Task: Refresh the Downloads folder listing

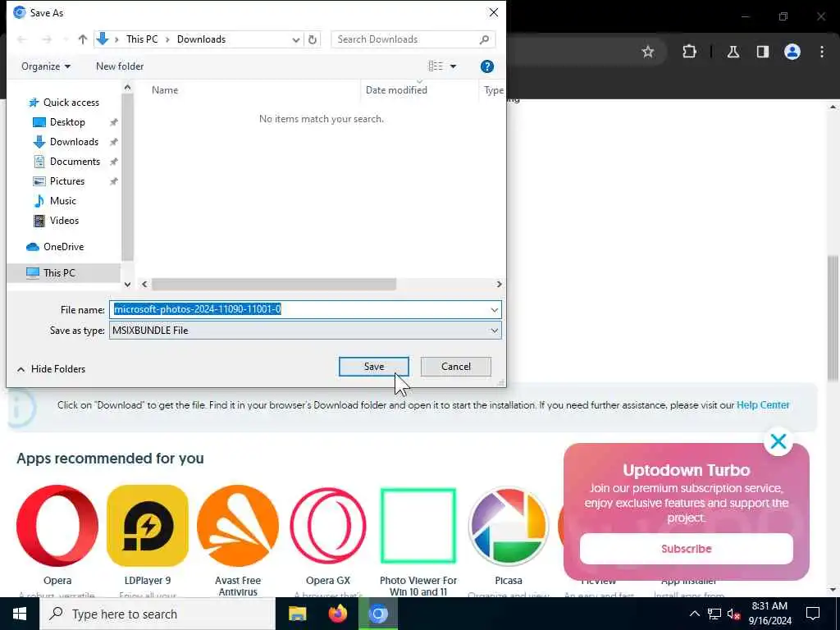Action: coord(313,39)
